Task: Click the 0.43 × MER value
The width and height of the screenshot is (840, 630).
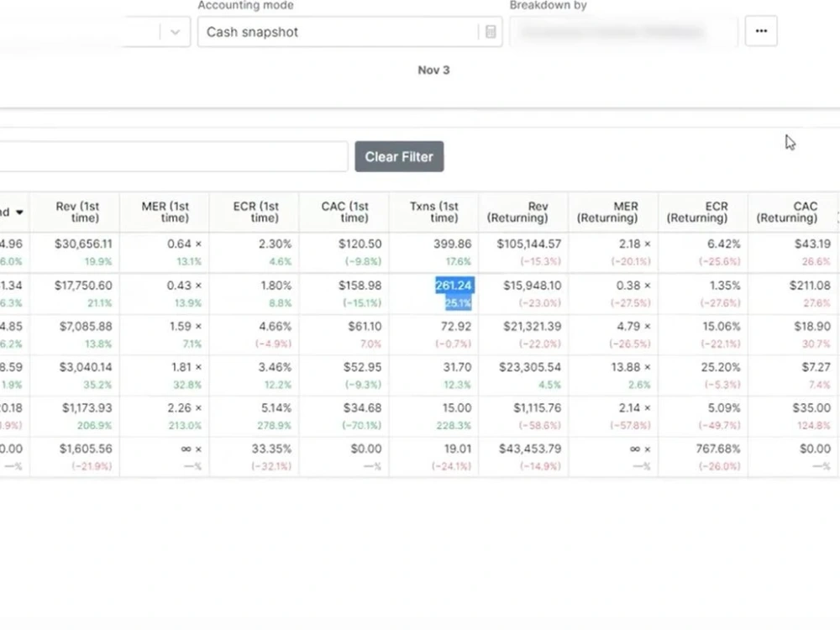Action: click(x=184, y=286)
